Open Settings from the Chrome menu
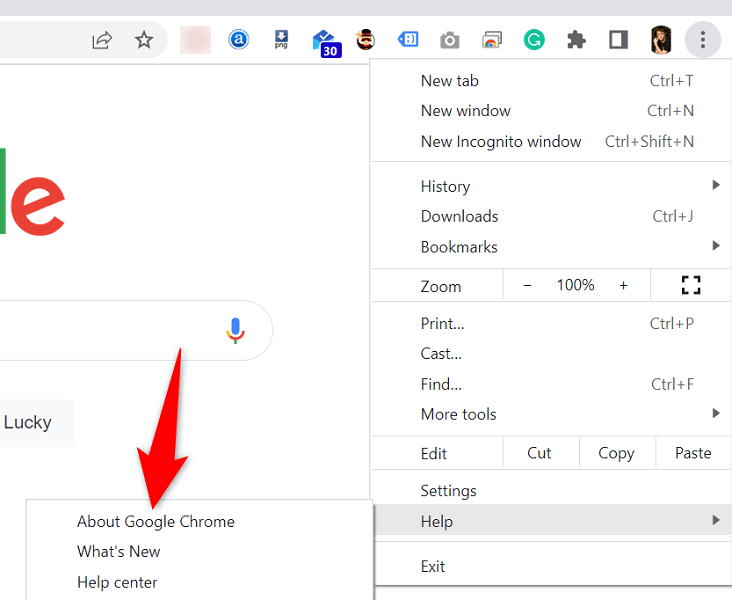This screenshot has width=732, height=600. pos(449,491)
